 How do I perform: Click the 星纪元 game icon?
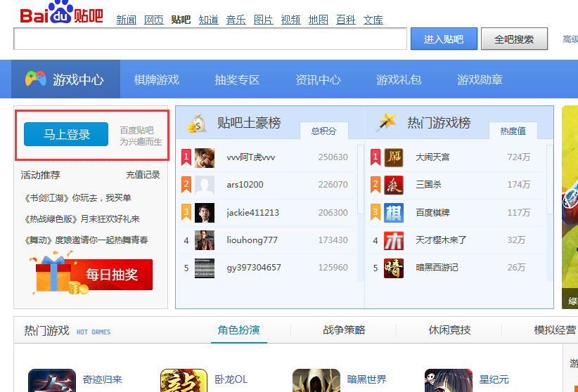(x=449, y=381)
